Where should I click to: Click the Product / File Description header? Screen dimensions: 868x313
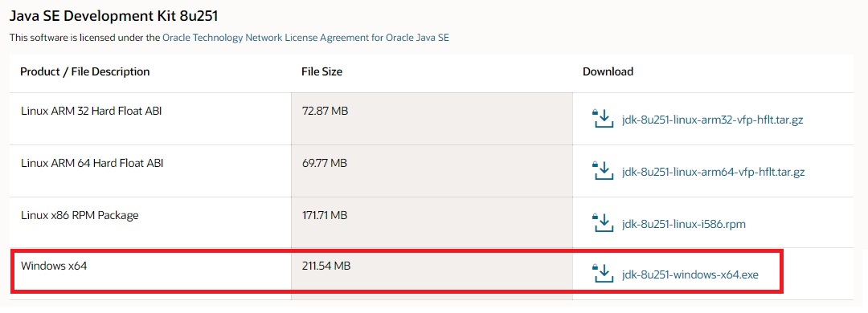pyautogui.click(x=85, y=72)
